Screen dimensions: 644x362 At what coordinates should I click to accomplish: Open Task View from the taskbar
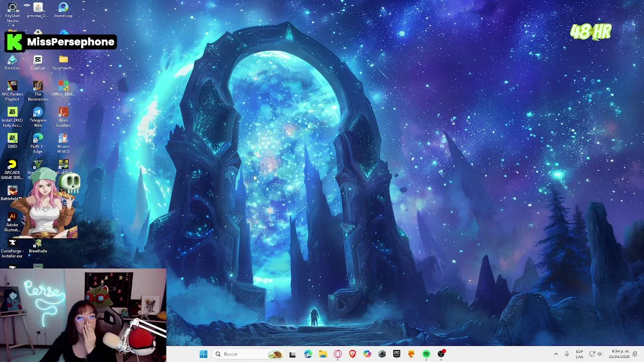[292, 354]
